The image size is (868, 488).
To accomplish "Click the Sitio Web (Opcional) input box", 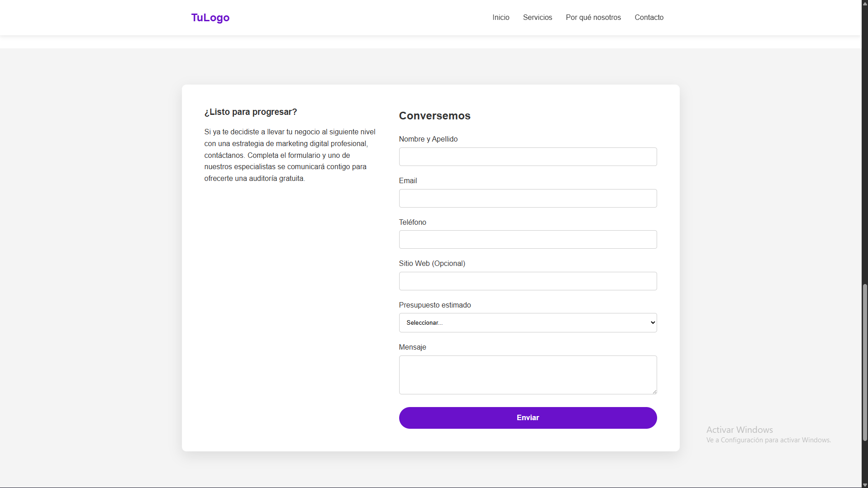I will tap(527, 281).
